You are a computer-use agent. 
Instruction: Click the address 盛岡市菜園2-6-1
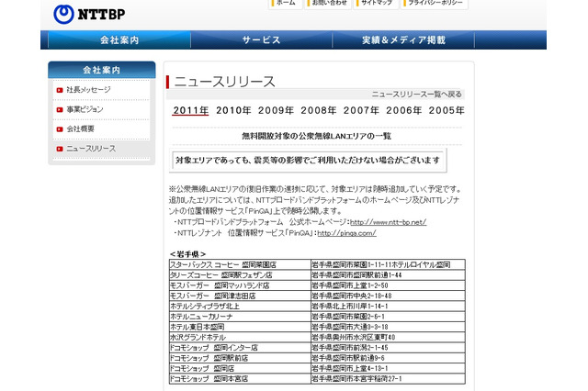[388, 317]
